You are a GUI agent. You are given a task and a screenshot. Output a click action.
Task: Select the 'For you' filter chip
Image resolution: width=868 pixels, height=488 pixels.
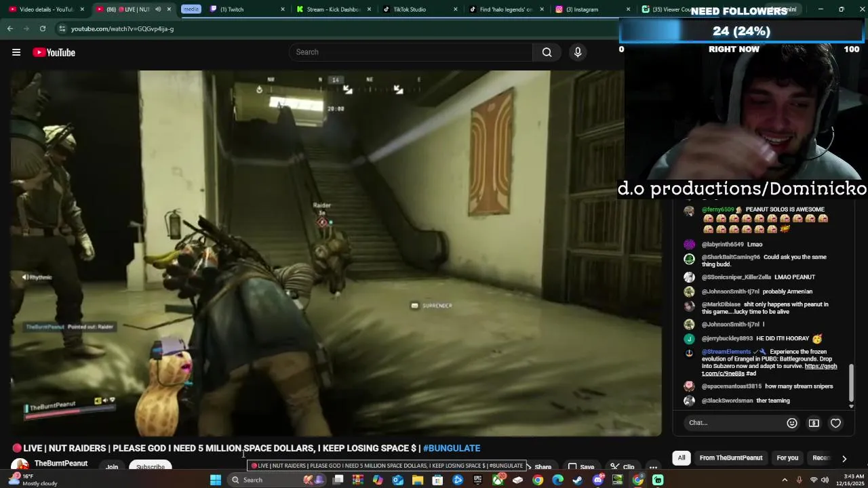coord(787,457)
